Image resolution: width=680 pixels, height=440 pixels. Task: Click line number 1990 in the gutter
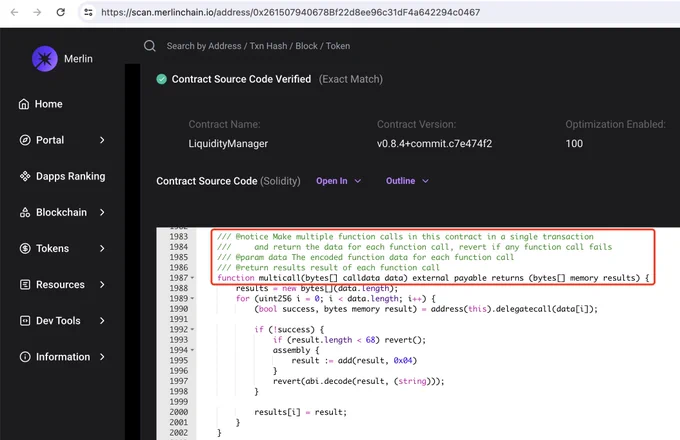tap(179, 309)
